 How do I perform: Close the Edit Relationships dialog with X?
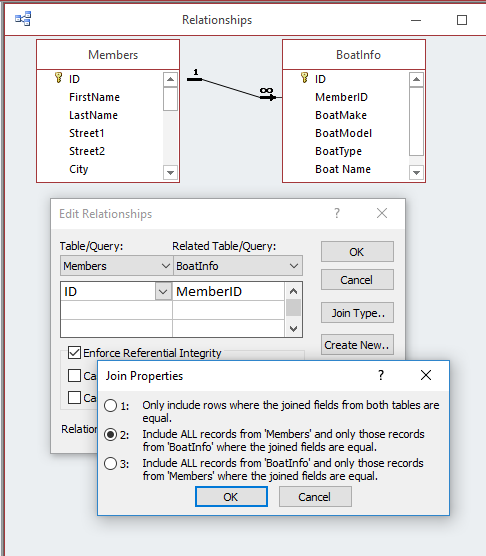pyautogui.click(x=382, y=213)
